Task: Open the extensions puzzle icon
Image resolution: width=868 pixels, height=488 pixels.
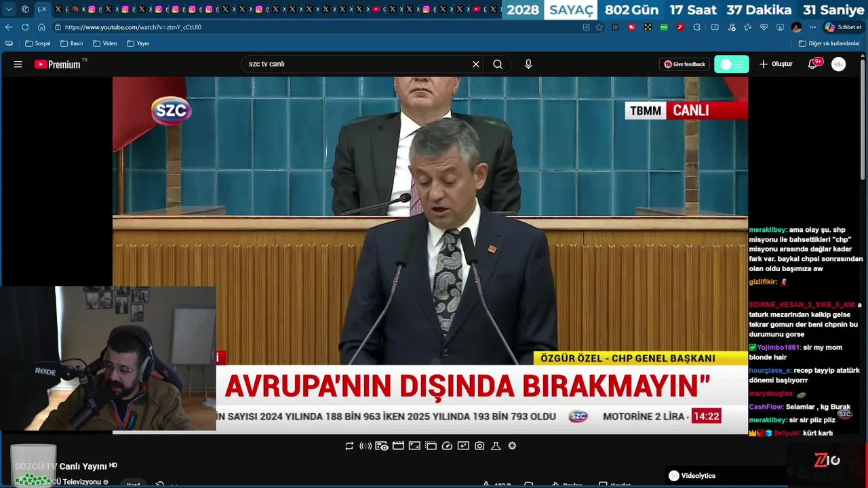Action: 696,27
